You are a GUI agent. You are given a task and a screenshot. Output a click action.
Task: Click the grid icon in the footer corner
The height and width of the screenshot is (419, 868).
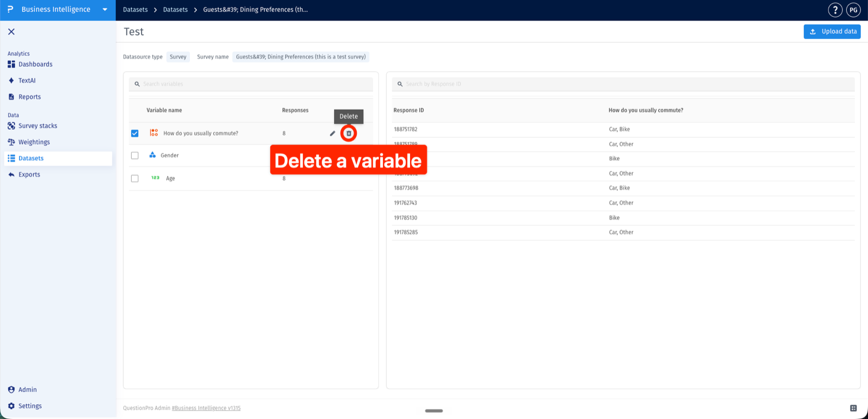click(x=853, y=408)
